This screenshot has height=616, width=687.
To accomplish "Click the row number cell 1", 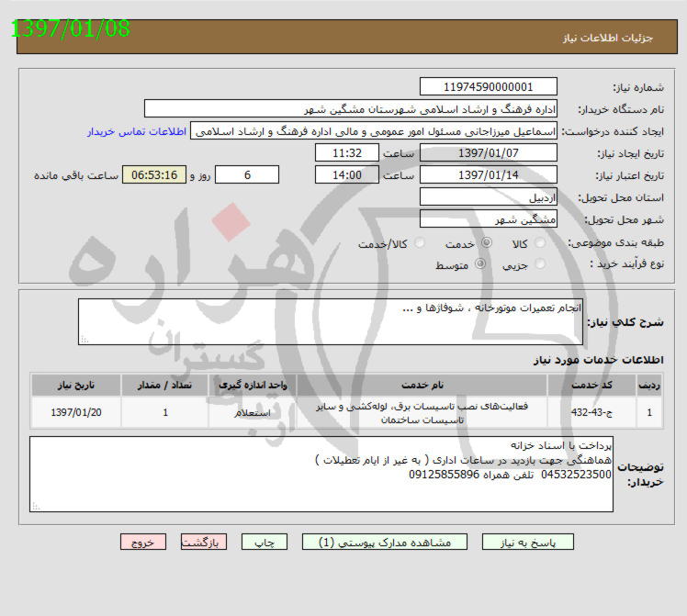I will 649,412.
